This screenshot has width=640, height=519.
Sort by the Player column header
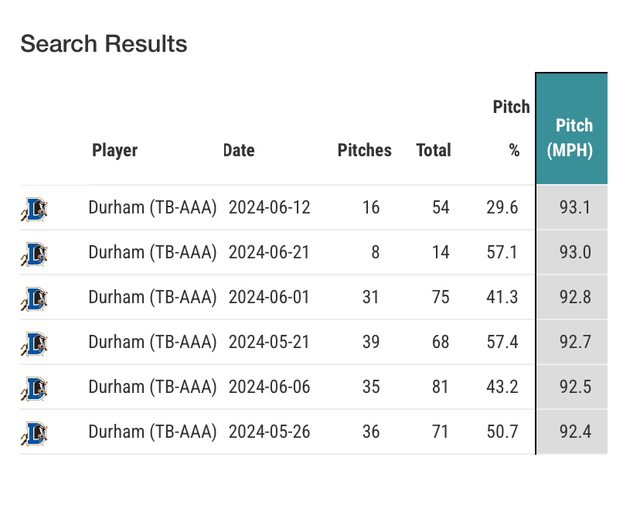click(115, 151)
